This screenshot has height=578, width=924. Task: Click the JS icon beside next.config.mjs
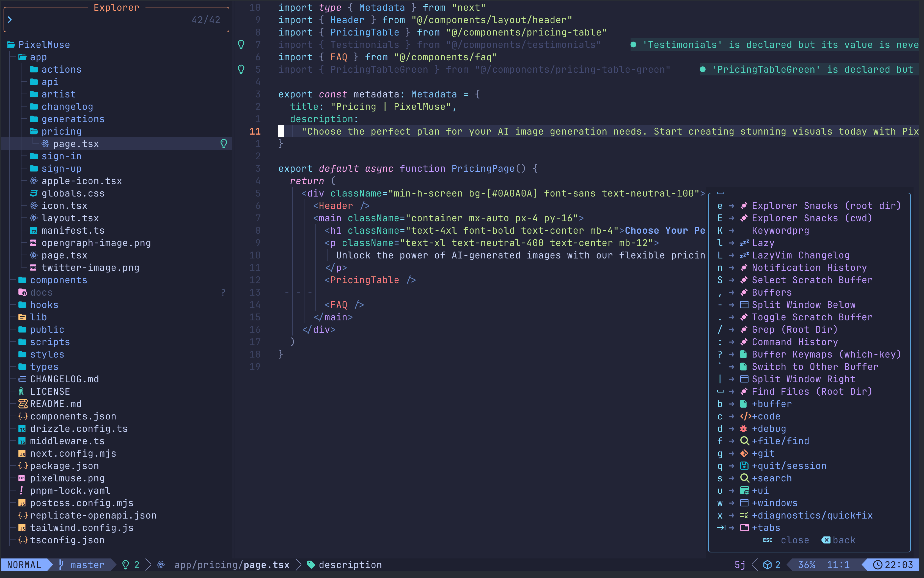pyautogui.click(x=22, y=453)
